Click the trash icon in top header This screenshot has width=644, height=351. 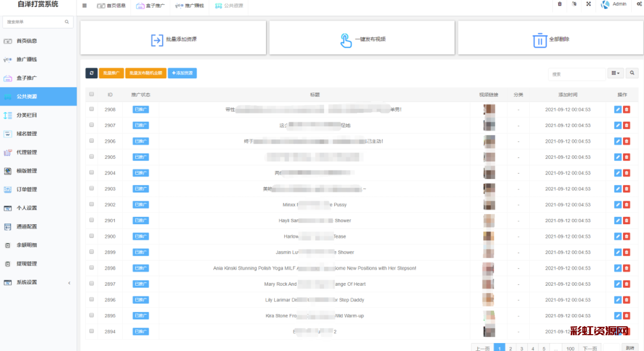(x=560, y=4)
